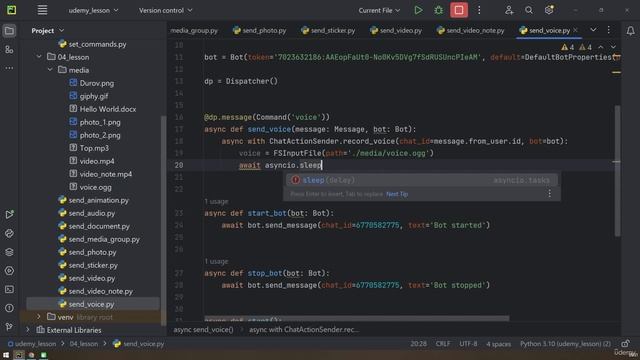Screen dimensions: 640x360
Task: Select Hello World.docx file
Action: [x=108, y=109]
